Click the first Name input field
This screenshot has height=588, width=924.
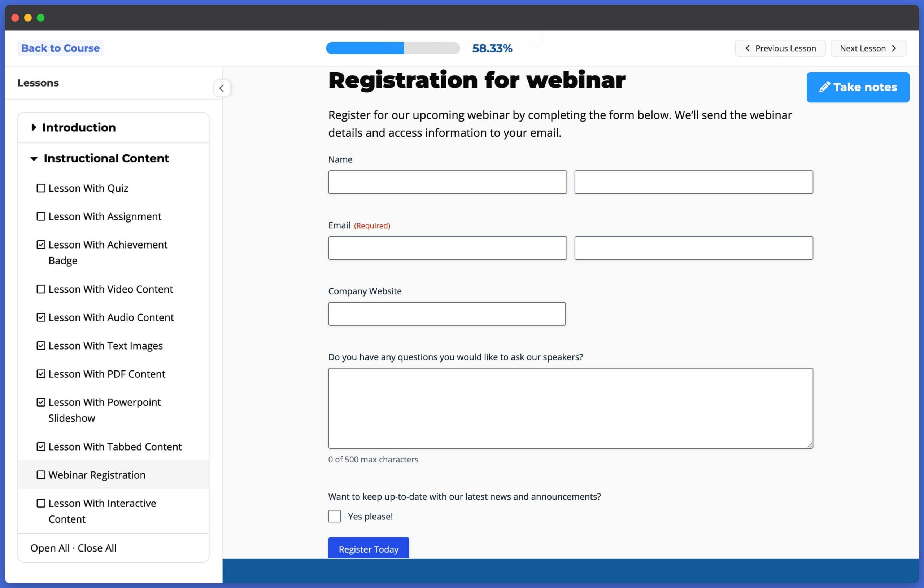click(448, 182)
